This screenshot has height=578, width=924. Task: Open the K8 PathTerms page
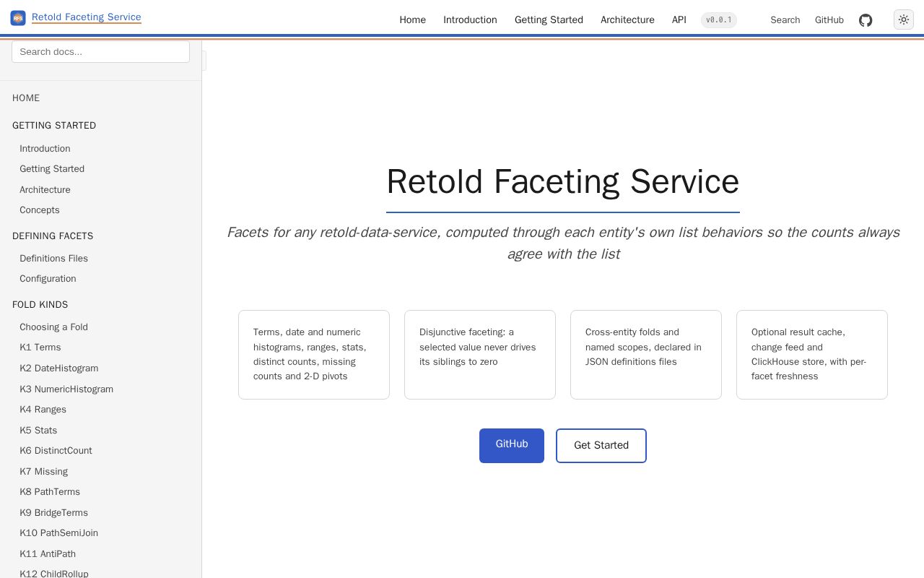pos(50,492)
